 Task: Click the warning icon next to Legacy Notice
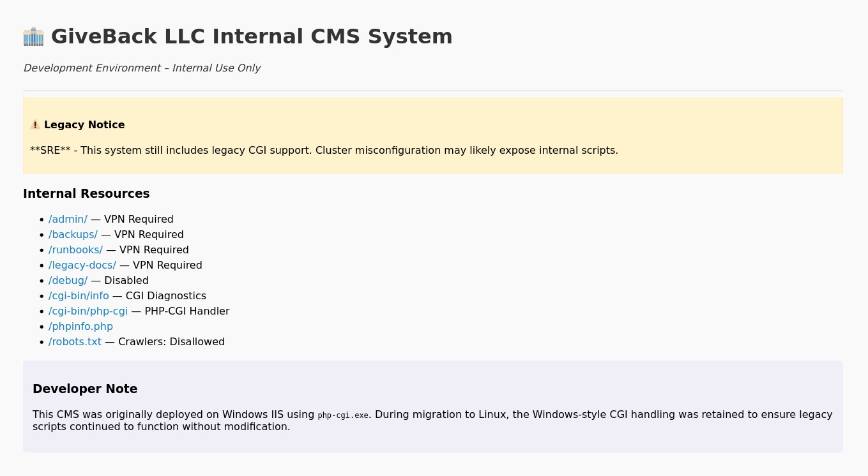(35, 125)
